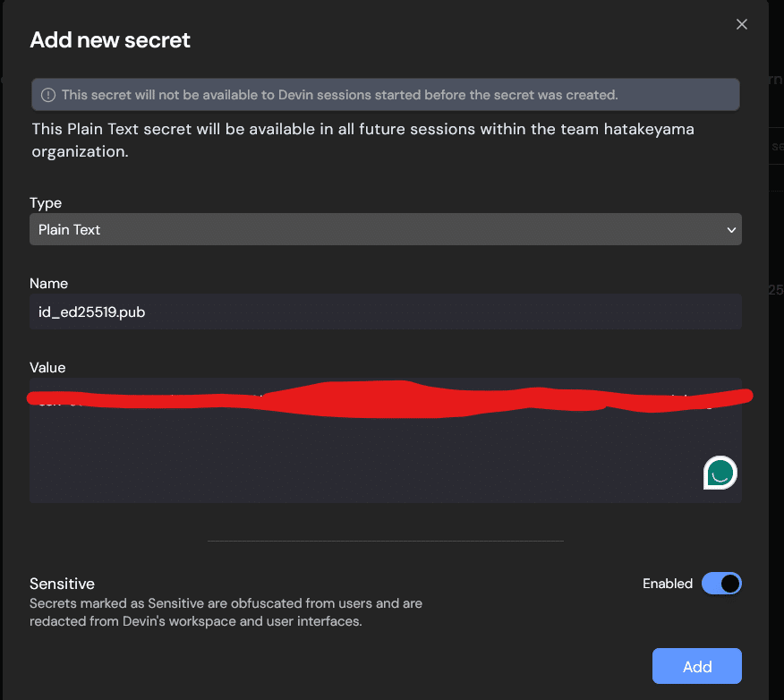
Task: Click the Sensitive section heading
Action: 62,584
